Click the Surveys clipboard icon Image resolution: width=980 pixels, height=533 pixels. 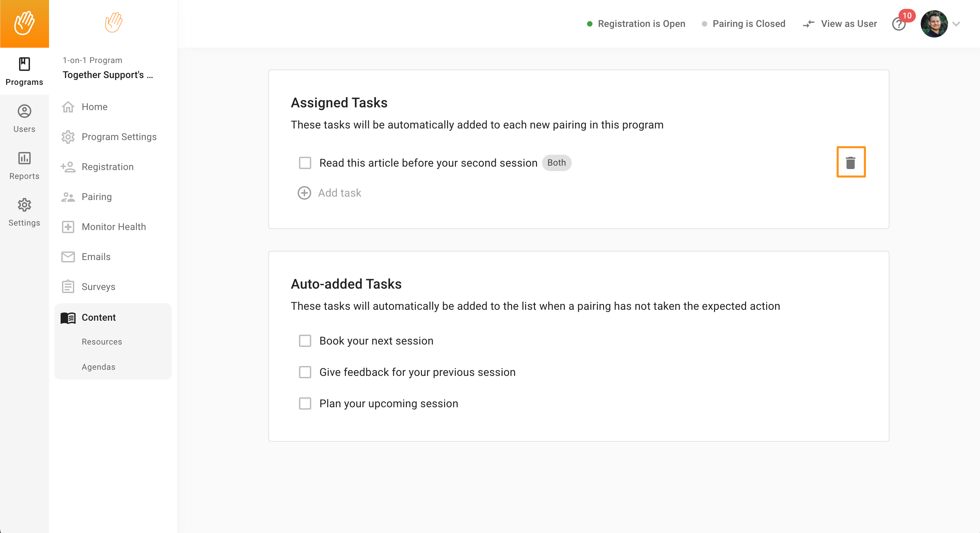point(68,287)
